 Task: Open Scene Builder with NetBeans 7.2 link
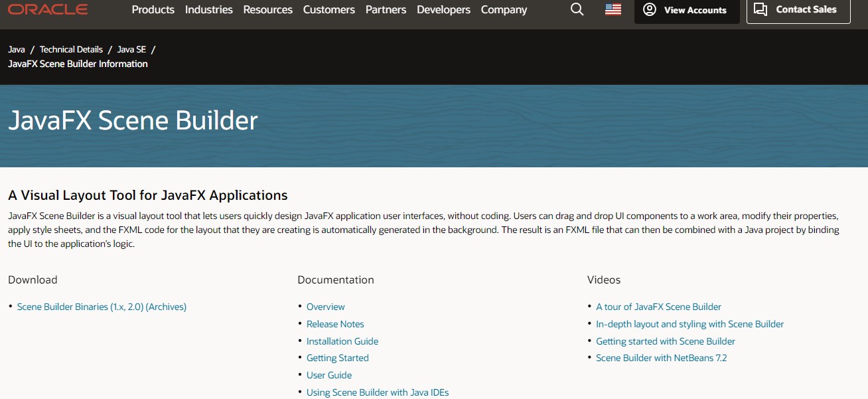[x=662, y=358]
